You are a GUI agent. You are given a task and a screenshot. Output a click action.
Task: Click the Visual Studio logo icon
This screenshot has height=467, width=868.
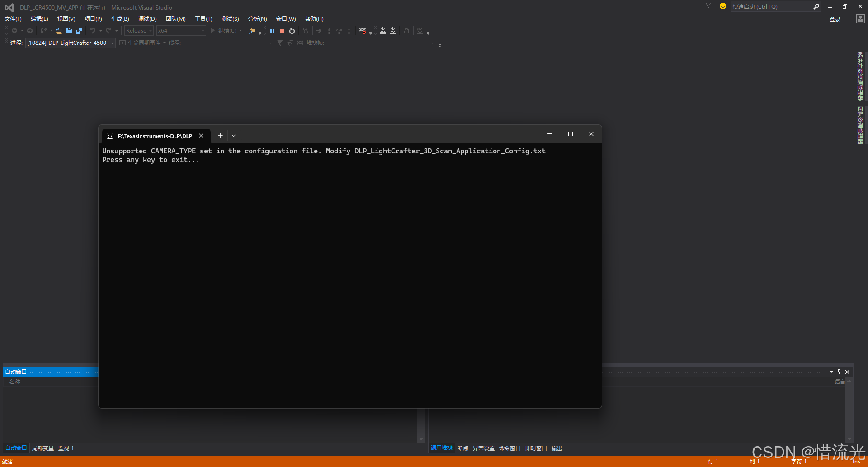[9, 7]
